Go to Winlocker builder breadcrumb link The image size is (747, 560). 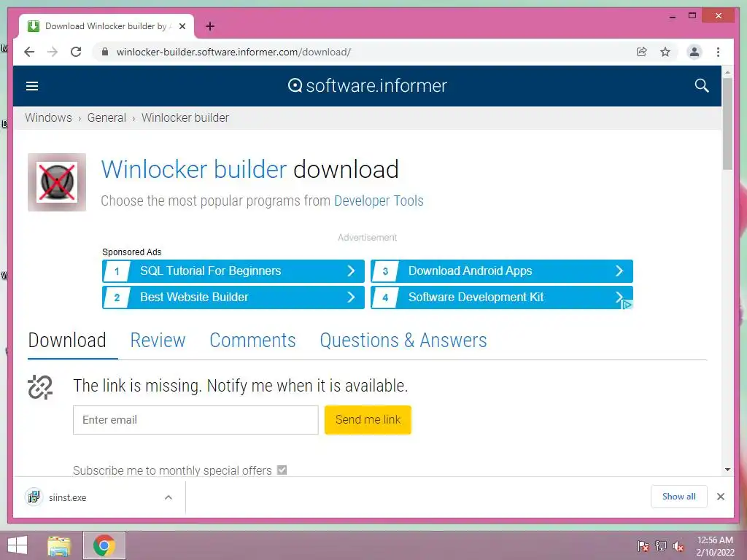pos(185,117)
